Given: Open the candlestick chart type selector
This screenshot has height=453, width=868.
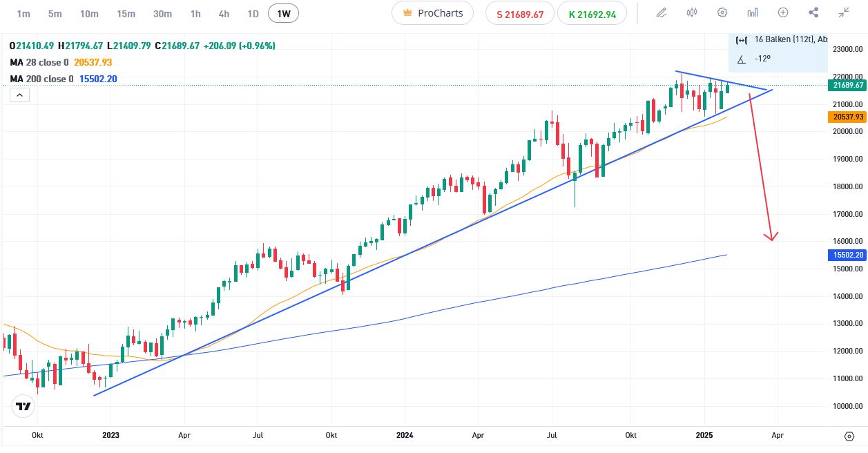Looking at the screenshot, I should [692, 12].
